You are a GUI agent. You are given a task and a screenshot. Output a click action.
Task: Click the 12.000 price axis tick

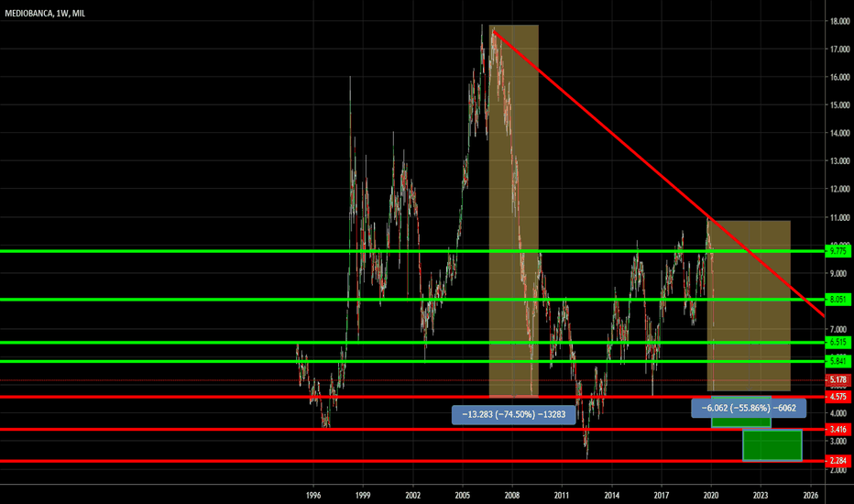[839, 189]
